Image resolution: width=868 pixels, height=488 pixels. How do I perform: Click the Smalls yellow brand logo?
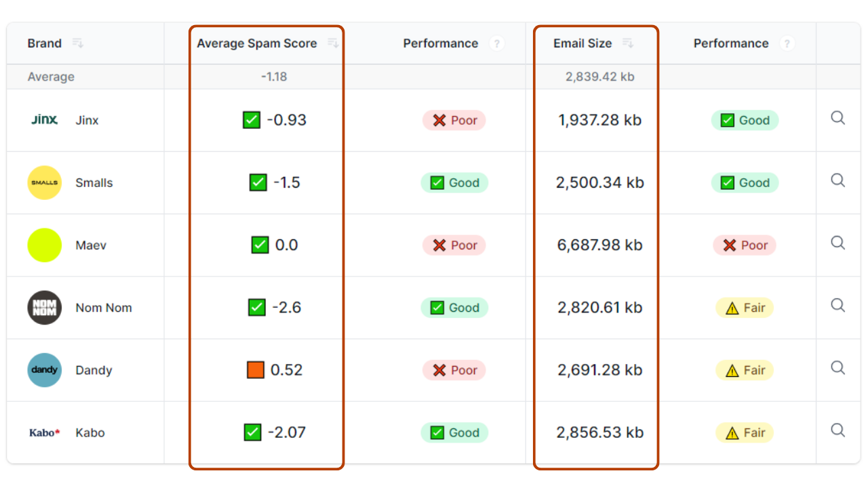tap(45, 182)
